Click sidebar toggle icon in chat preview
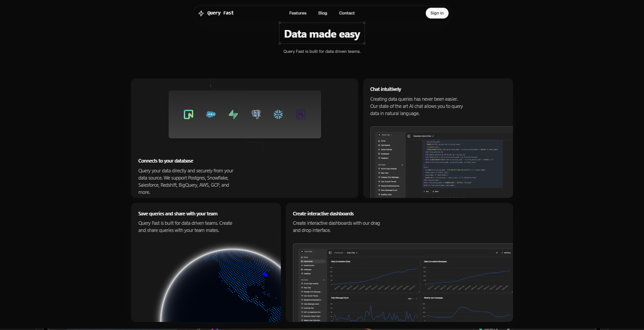Screen dimensions: 644x330 [409, 136]
